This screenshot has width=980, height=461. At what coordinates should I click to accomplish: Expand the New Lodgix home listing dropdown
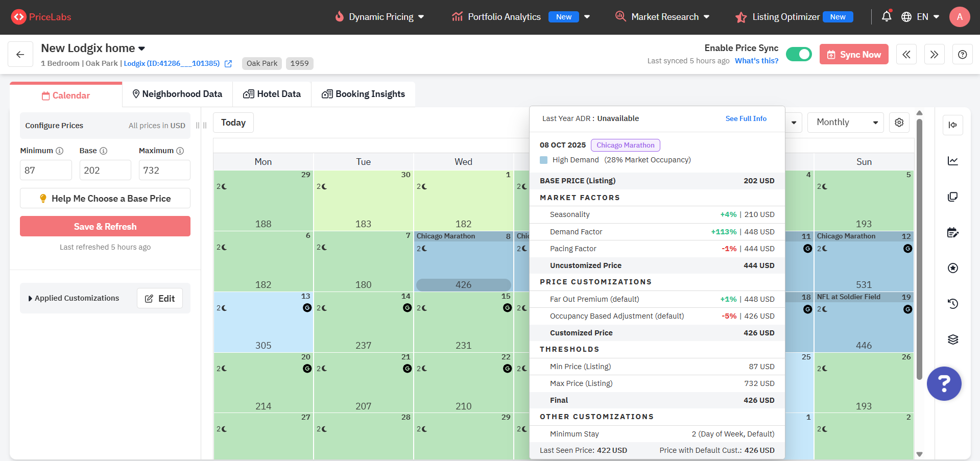(141, 48)
